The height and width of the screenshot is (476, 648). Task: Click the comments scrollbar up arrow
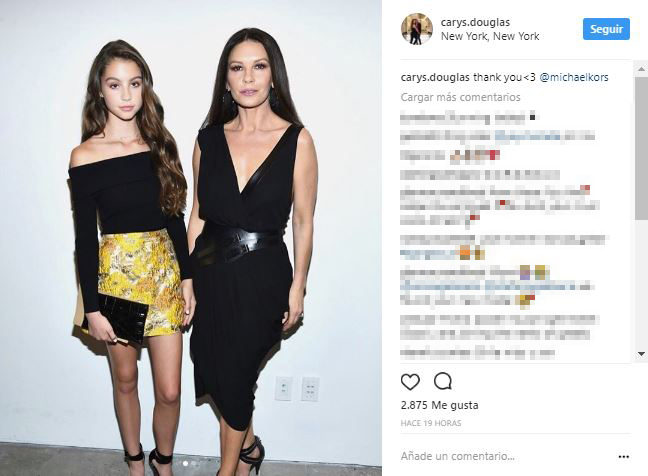641,69
